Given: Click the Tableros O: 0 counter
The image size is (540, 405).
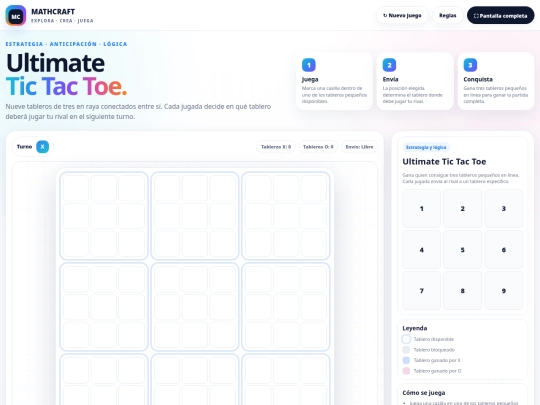Looking at the screenshot, I should [x=318, y=147].
